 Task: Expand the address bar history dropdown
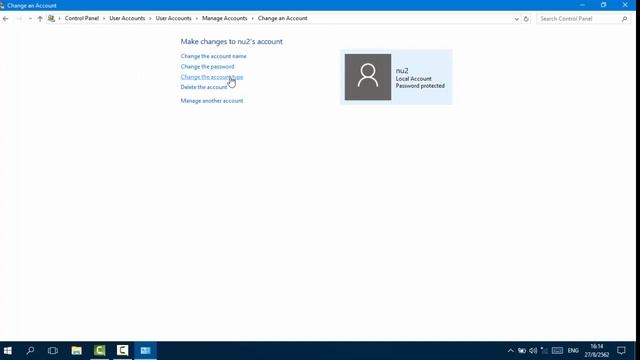coord(516,19)
